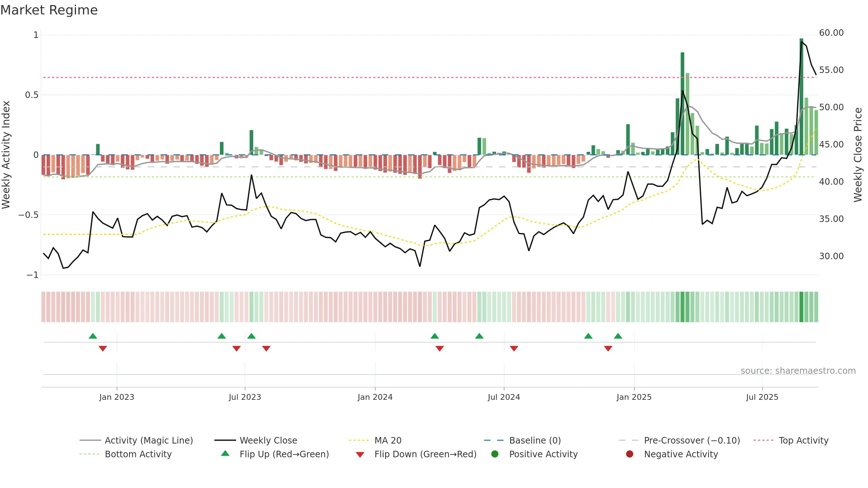Click the Jan 2024 x-axis label

pyautogui.click(x=375, y=397)
